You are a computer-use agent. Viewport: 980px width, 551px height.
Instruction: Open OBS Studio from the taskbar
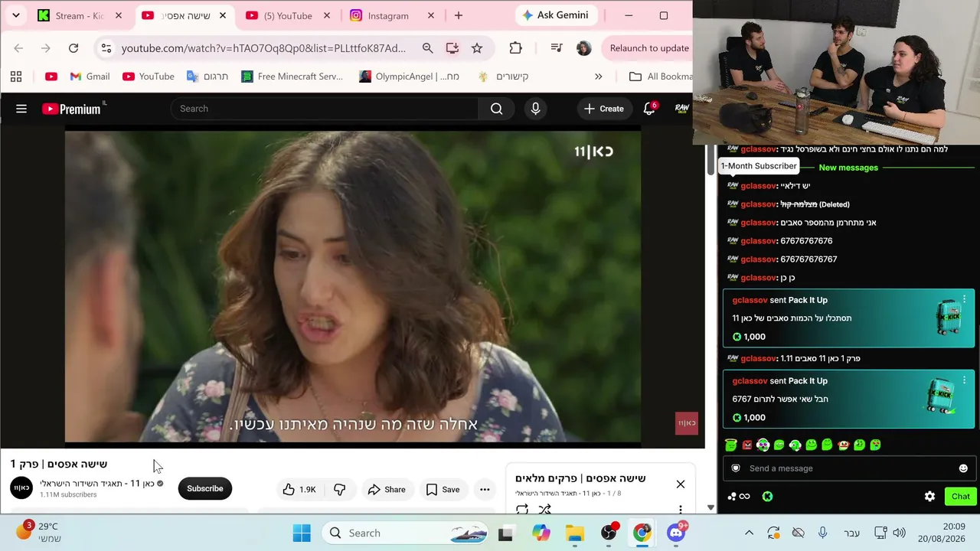coord(609,533)
